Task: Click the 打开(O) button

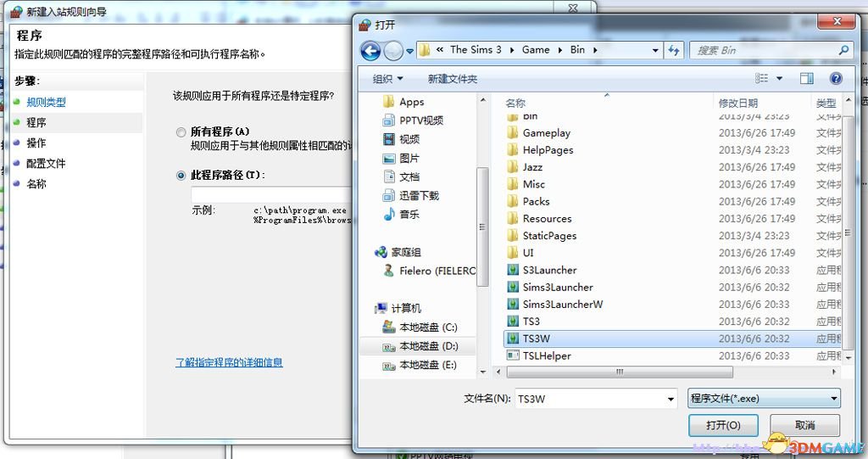Action: [724, 425]
